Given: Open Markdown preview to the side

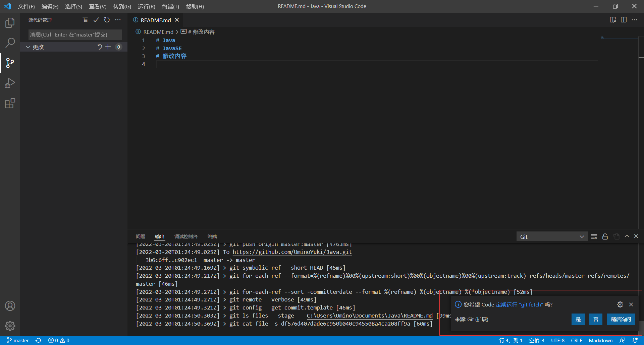Looking at the screenshot, I should pos(613,20).
